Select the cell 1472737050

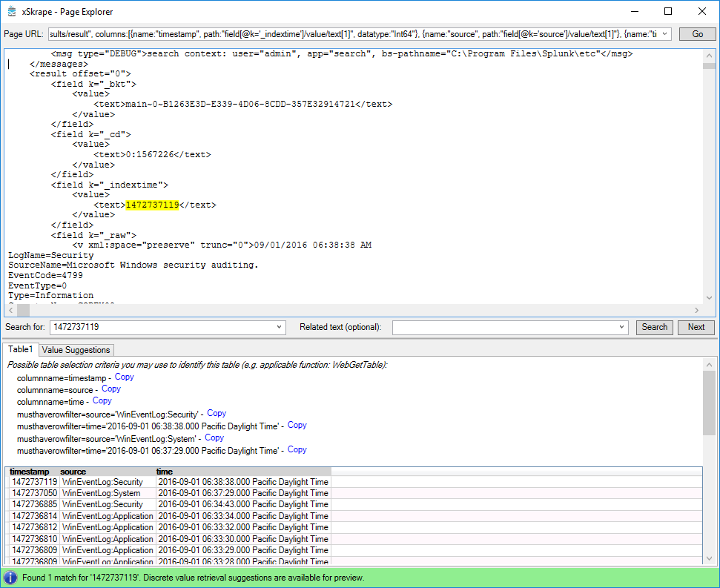pos(34,493)
